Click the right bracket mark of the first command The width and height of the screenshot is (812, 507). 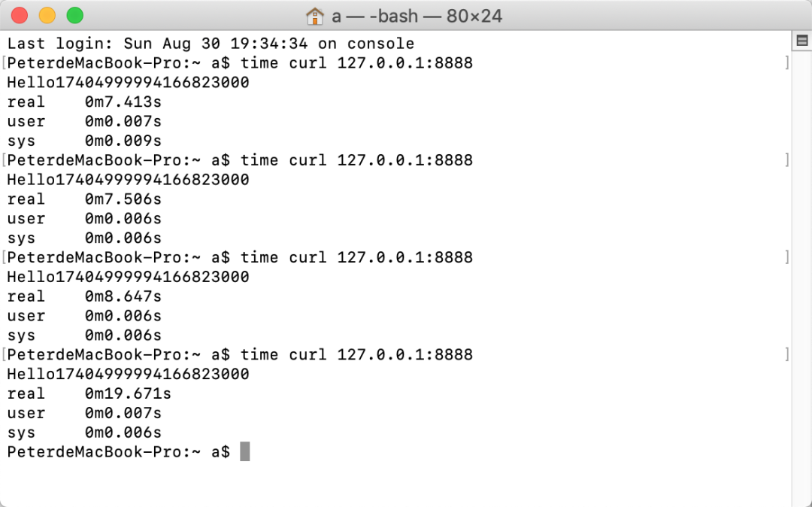coord(787,63)
